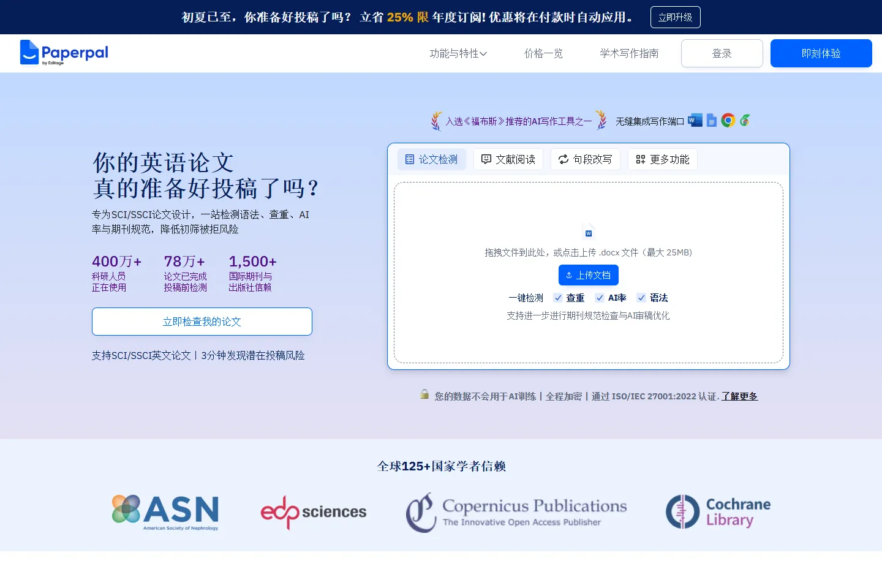
Task: Click the dashed file drop zone
Action: [x=589, y=273]
